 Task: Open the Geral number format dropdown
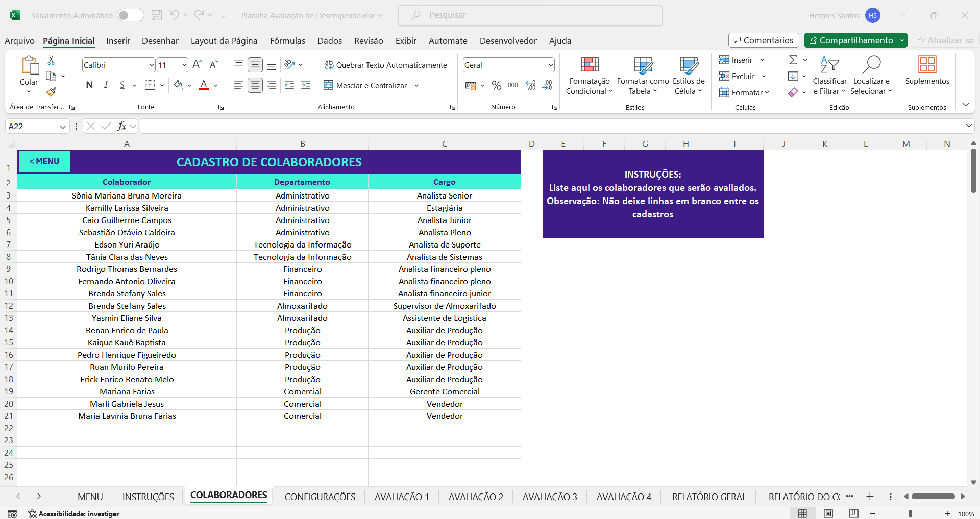pyautogui.click(x=551, y=65)
